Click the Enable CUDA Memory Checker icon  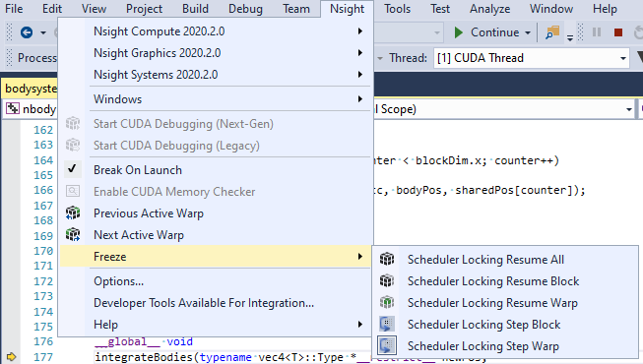click(73, 191)
